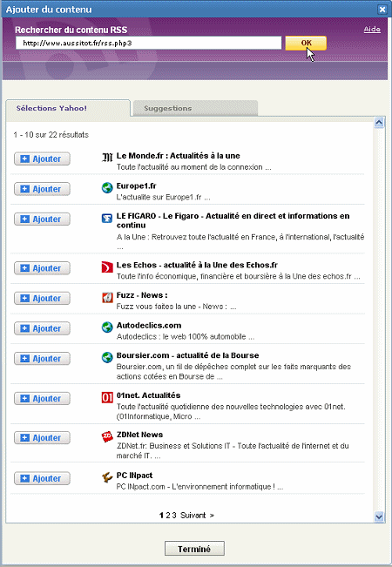Open the Europe1.fr feed title
The width and height of the screenshot is (392, 567).
coord(137,186)
